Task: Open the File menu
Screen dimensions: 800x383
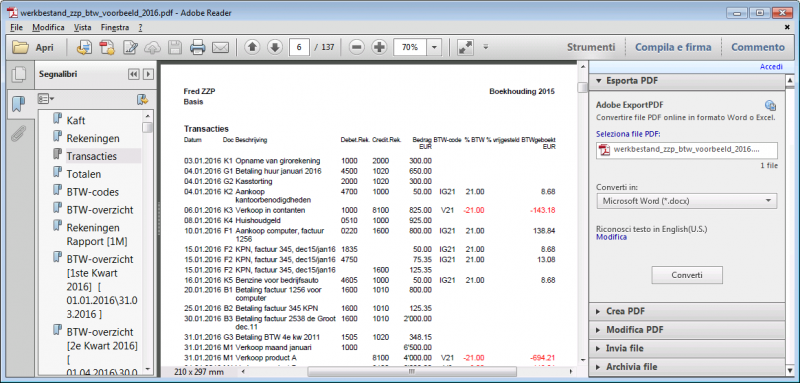Action: point(16,27)
